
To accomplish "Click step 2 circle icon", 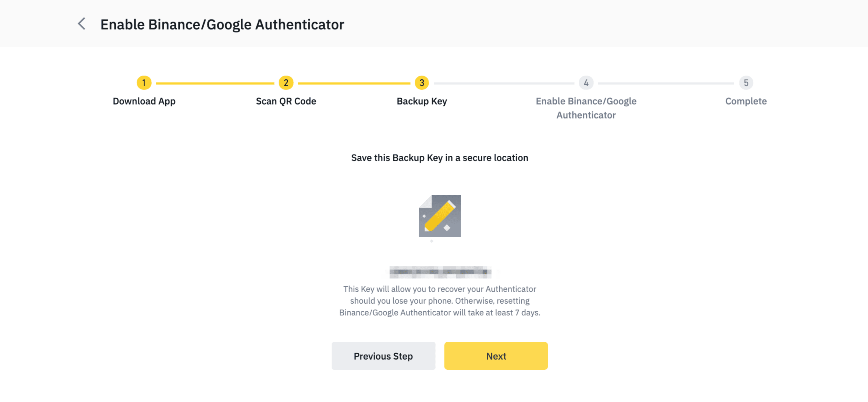I will (286, 83).
